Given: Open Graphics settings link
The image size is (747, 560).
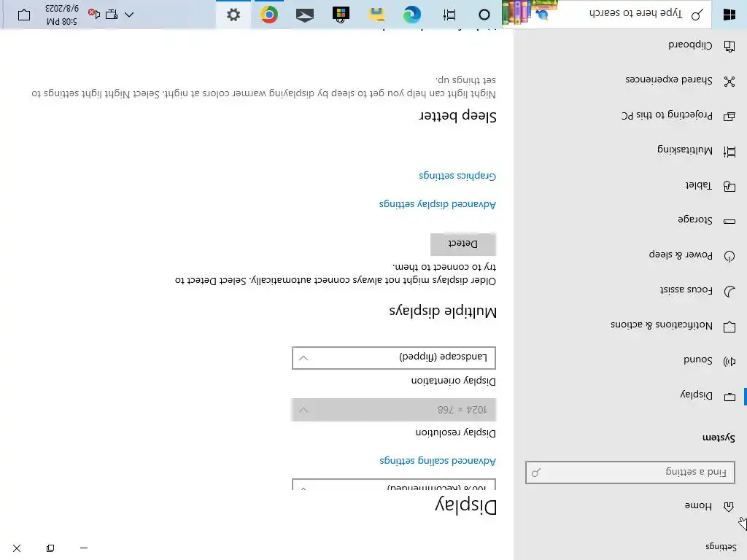Looking at the screenshot, I should point(457,176).
